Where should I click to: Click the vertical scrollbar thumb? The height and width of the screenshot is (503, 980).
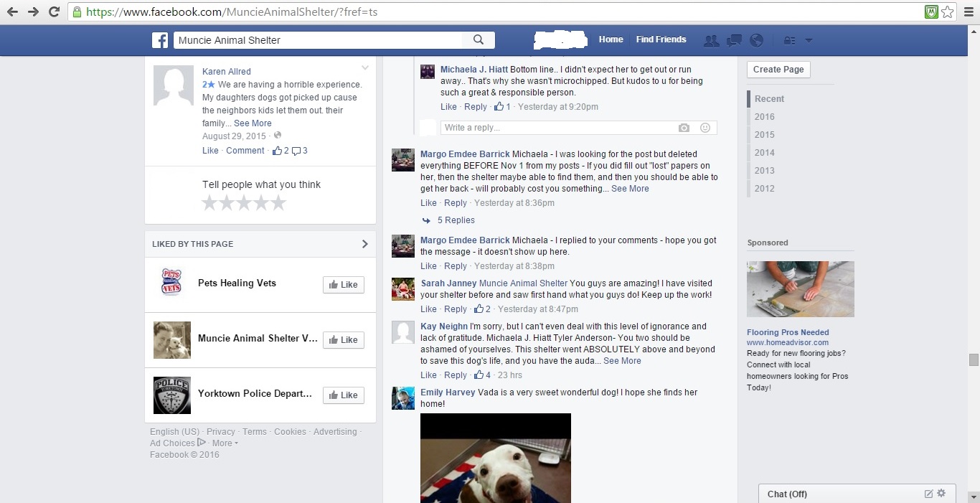click(x=974, y=359)
